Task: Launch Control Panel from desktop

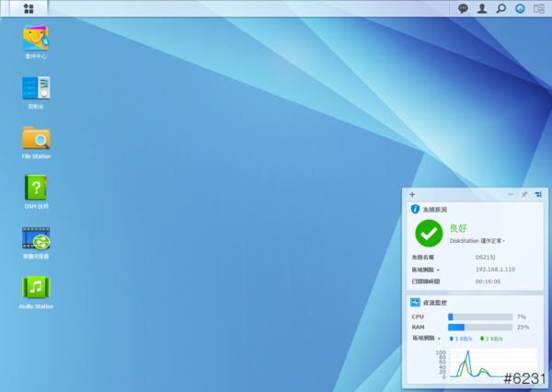Action: coord(36,88)
